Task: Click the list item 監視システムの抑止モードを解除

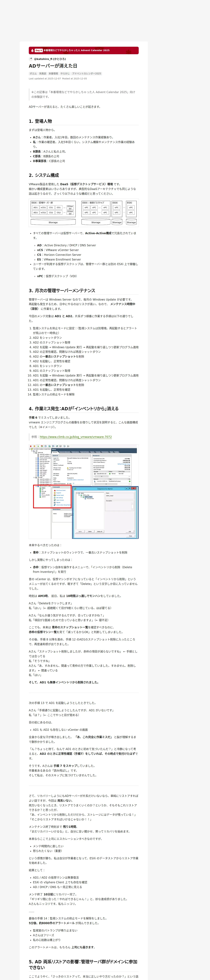Action: [54, 394]
